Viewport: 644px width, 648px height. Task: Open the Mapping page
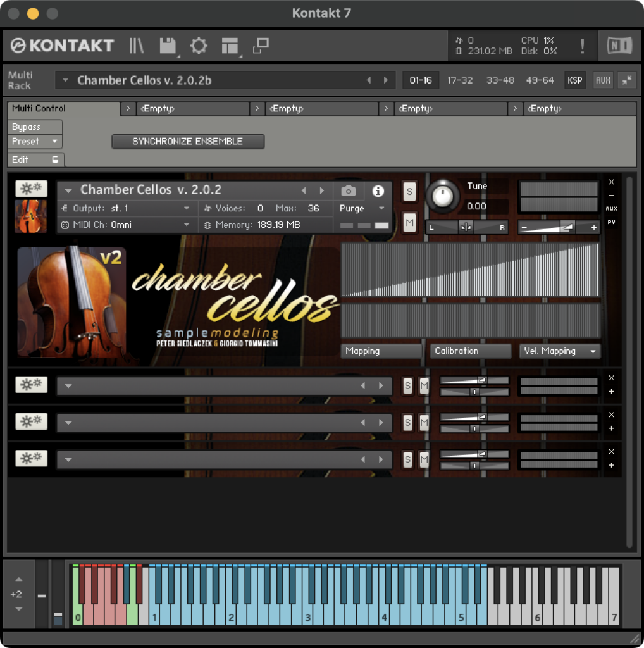[x=381, y=351]
